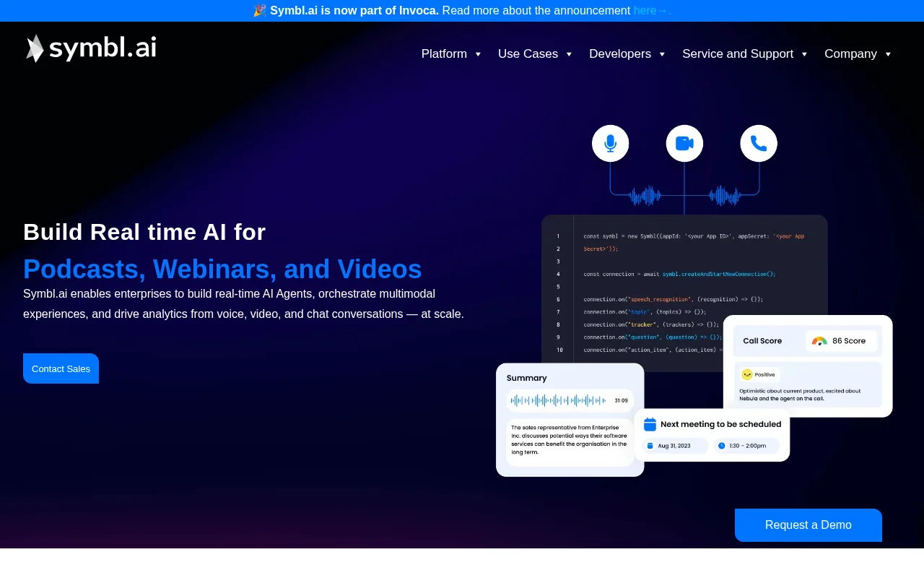Click the Summary audio waveform track
Image resolution: width=924 pixels, height=578 pixels.
(x=559, y=400)
